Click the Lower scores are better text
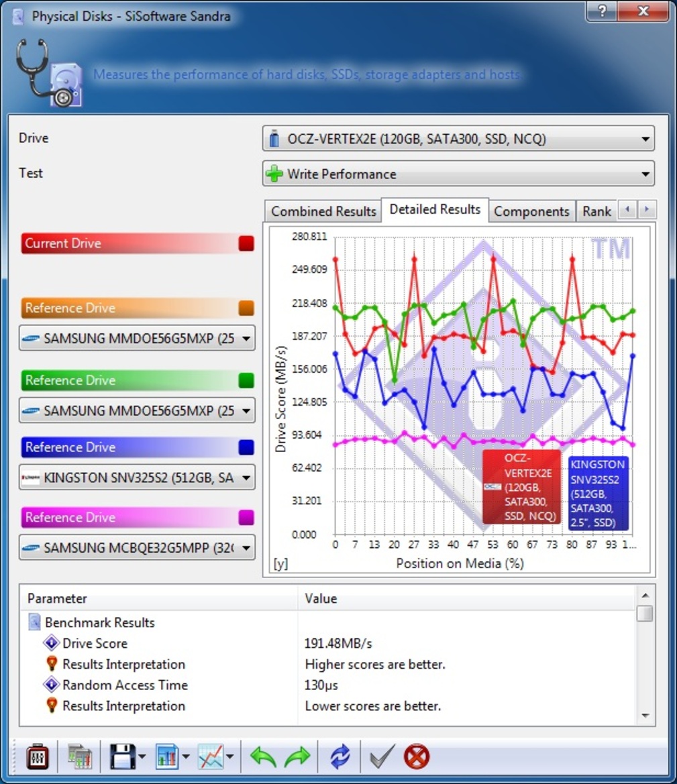This screenshot has height=784, width=677. click(373, 706)
